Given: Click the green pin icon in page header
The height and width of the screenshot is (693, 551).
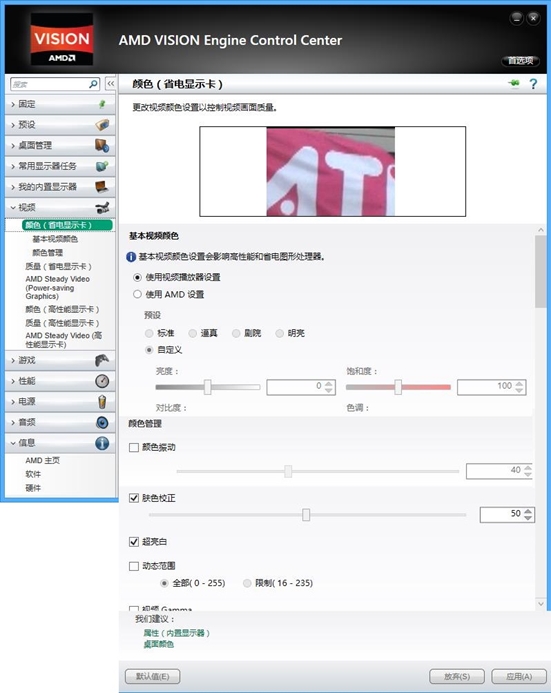Looking at the screenshot, I should (x=514, y=84).
